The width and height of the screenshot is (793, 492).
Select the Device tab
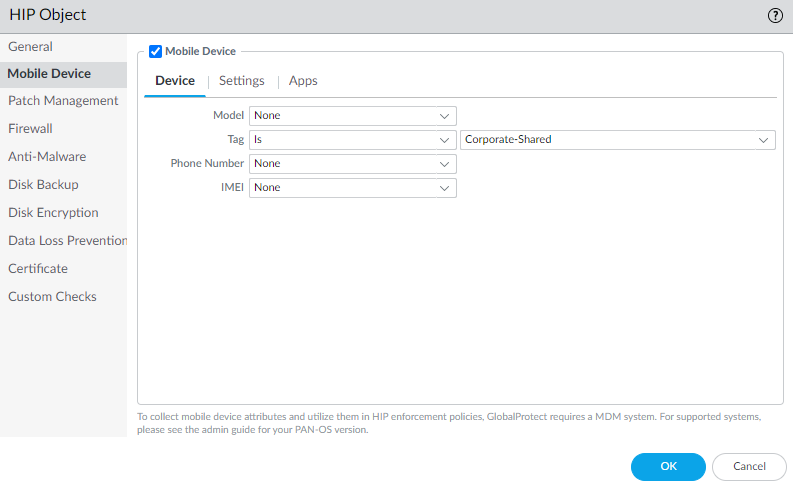click(x=175, y=81)
